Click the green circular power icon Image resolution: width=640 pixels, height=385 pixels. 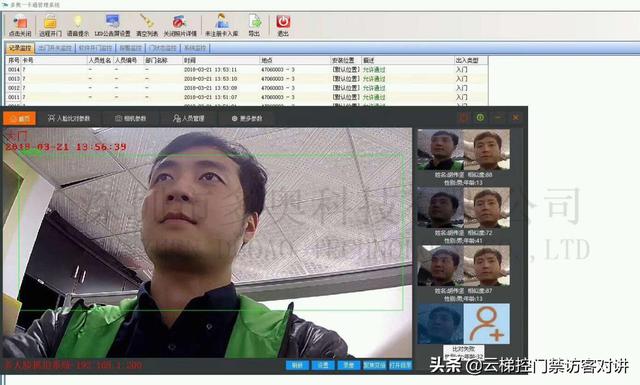pos(480,118)
